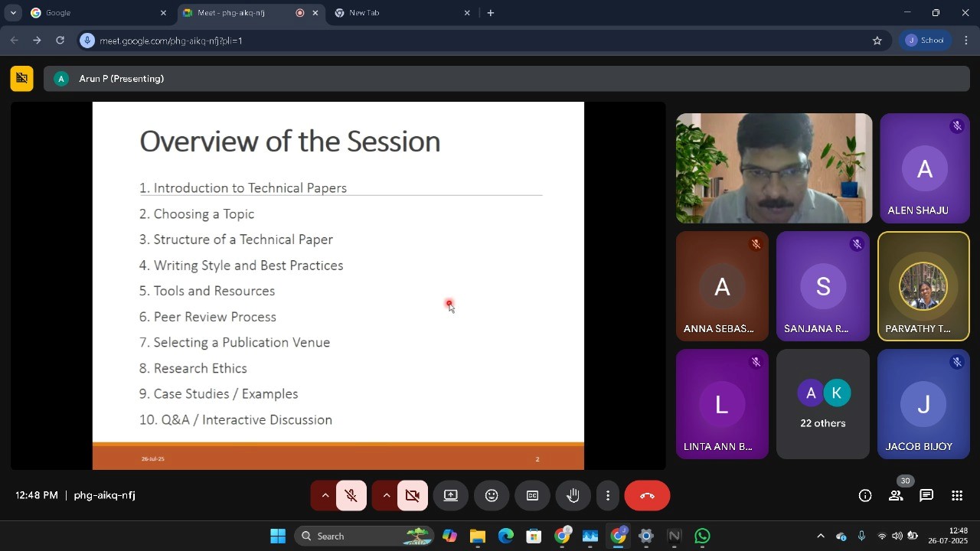This screenshot has width=980, height=551.
Task: Switch to the Google tab
Action: [x=92, y=13]
